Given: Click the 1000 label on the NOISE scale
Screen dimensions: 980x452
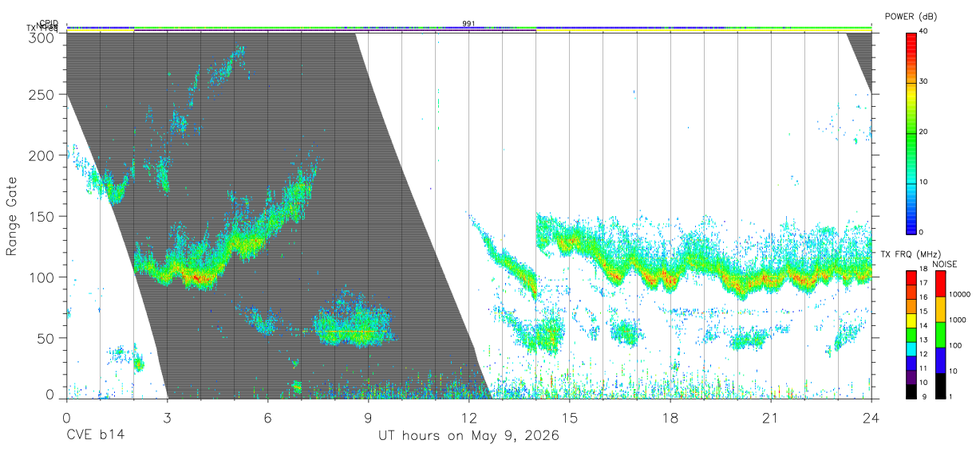Looking at the screenshot, I should tap(959, 320).
